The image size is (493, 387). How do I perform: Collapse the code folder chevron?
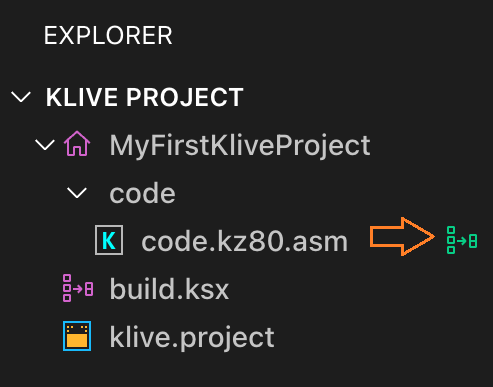[77, 193]
